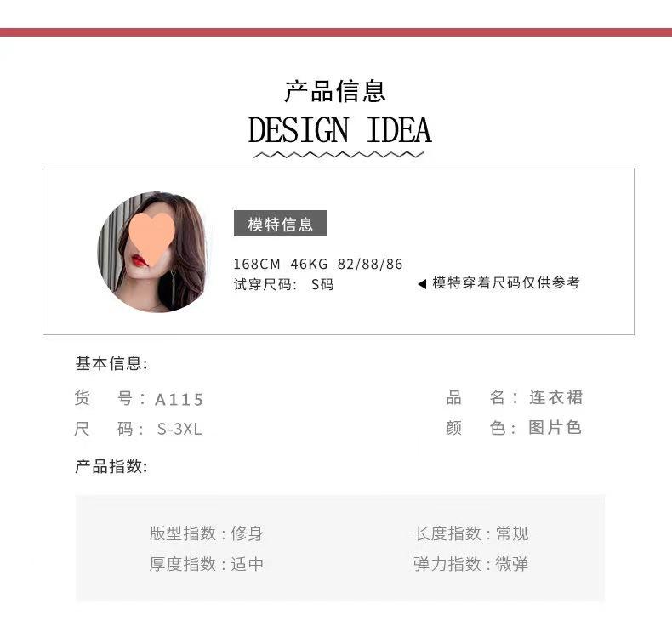Click the product name 连衣裙

pyautogui.click(x=555, y=397)
